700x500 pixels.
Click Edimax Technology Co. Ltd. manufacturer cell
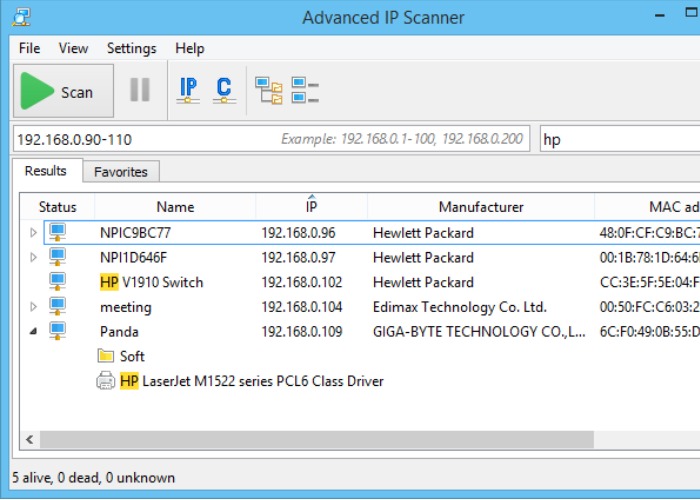[460, 307]
